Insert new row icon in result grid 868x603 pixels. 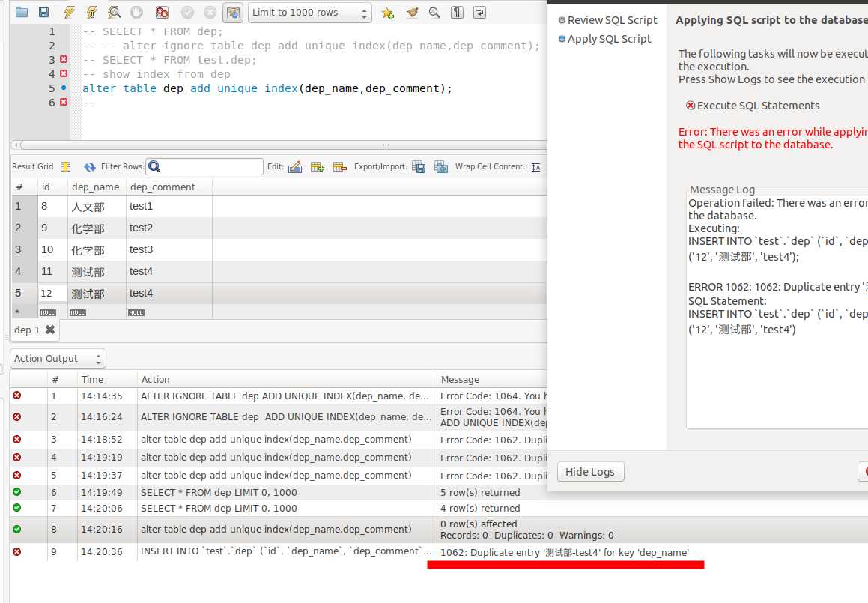318,167
